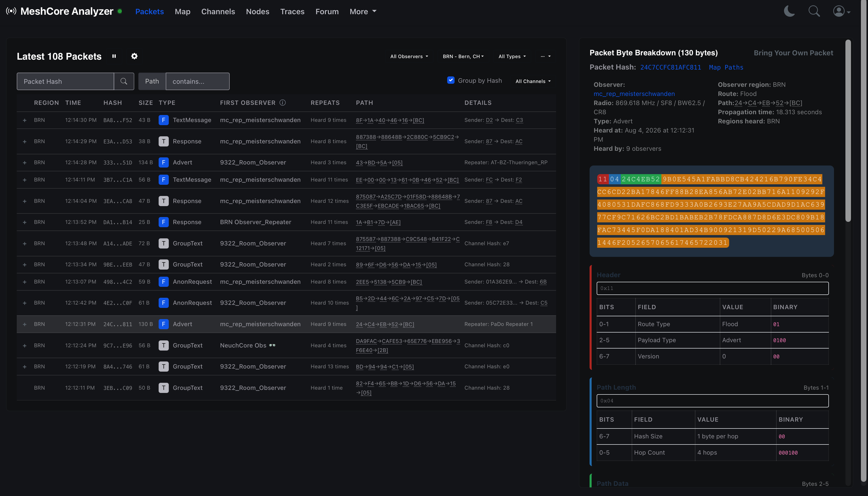Click the Path filter label button

(x=152, y=81)
